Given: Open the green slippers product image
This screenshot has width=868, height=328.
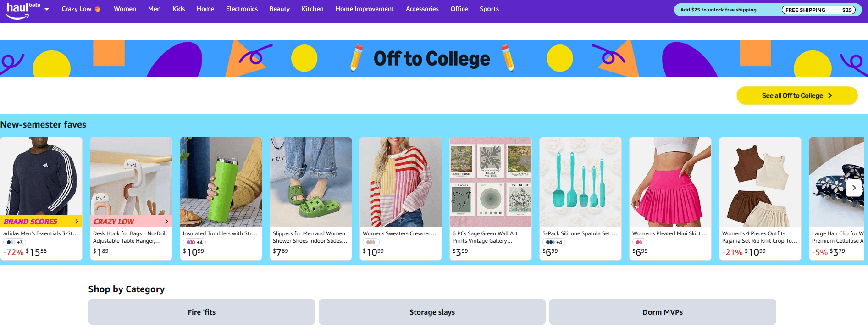Looking at the screenshot, I should point(311,182).
